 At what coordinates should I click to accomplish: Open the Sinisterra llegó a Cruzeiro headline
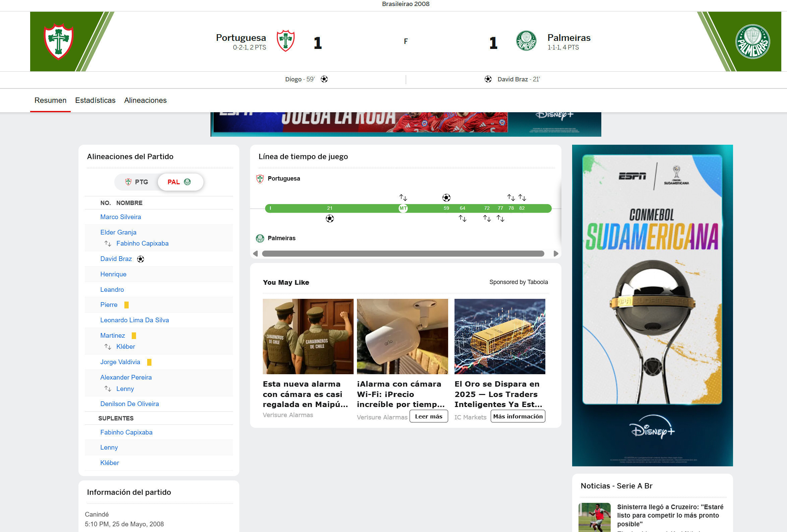point(670,516)
